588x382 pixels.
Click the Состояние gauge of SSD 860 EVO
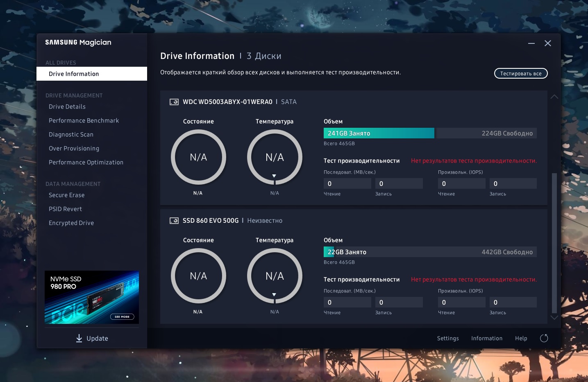point(198,276)
